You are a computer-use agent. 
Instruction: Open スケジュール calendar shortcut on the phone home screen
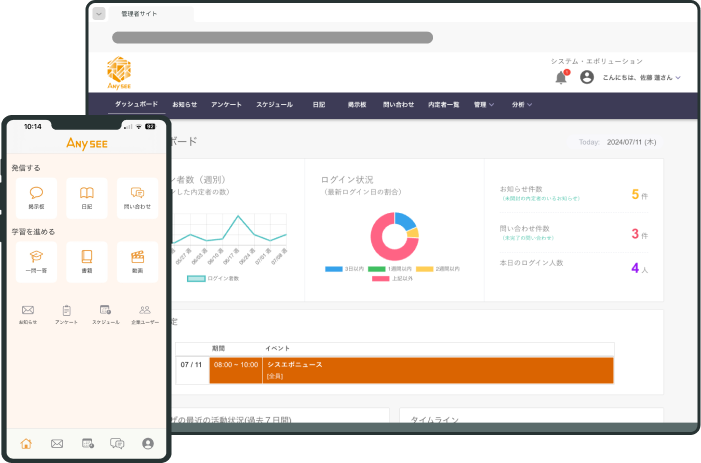[x=106, y=314]
